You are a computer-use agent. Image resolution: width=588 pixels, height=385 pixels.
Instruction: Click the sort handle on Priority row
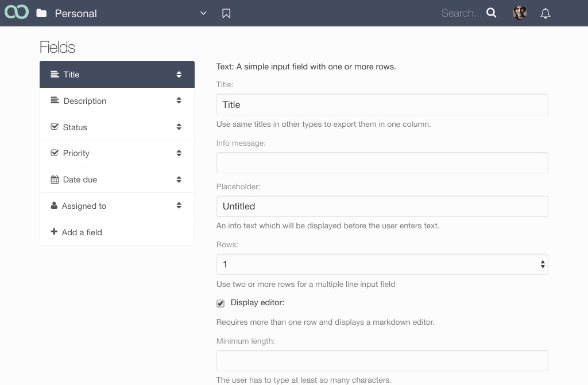tap(179, 153)
